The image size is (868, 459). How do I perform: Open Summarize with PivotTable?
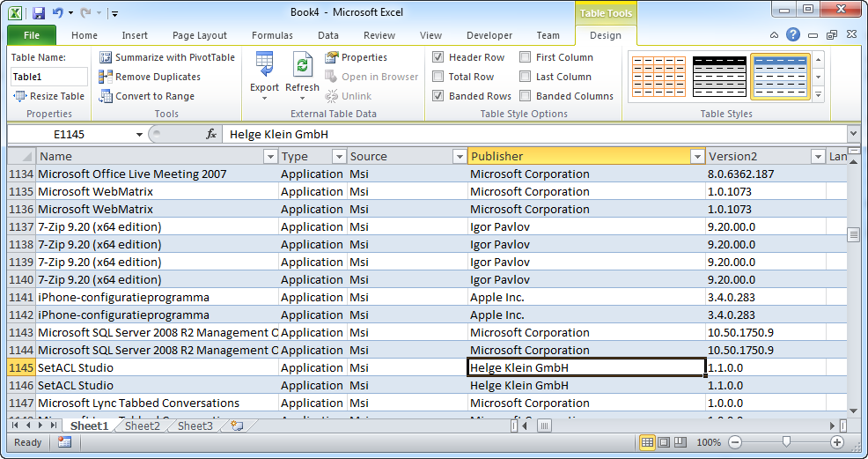167,57
